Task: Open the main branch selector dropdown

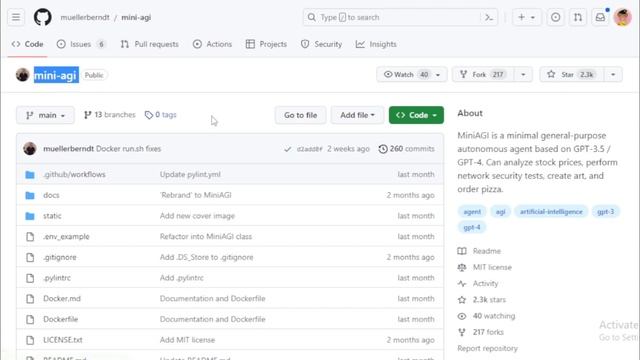Action: (x=45, y=115)
